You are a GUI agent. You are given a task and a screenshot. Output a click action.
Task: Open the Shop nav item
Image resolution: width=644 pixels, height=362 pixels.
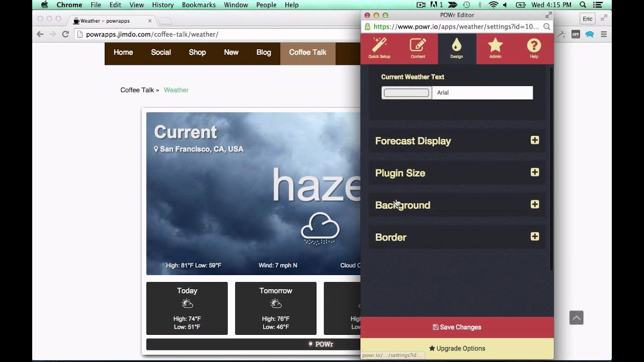(x=197, y=52)
